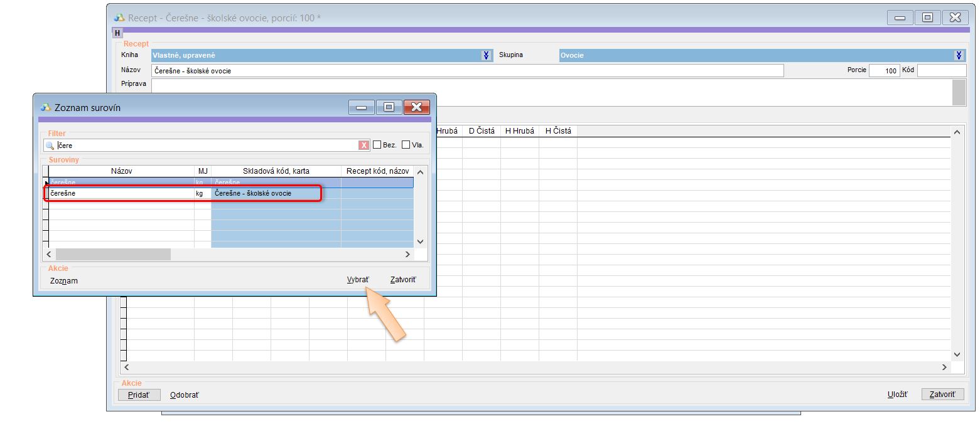The height and width of the screenshot is (429, 980).
Task: Open the Skupina dropdown list
Action: (959, 55)
